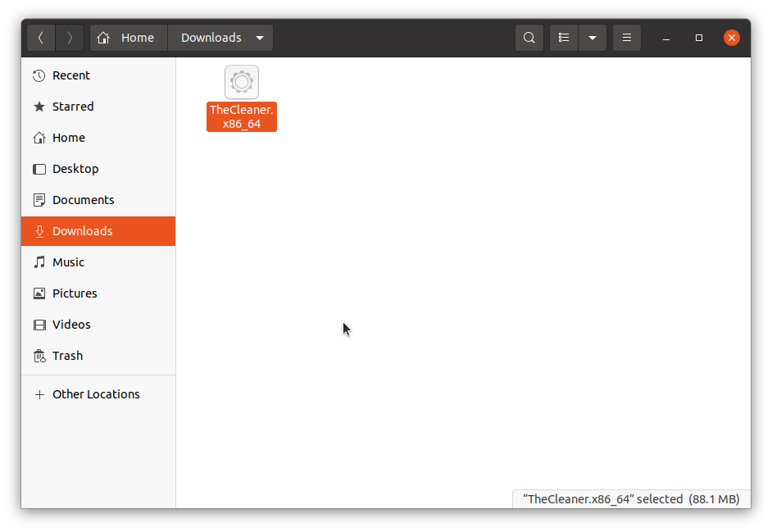The image size is (772, 532).
Task: Open Starred in the sidebar
Action: pos(98,107)
